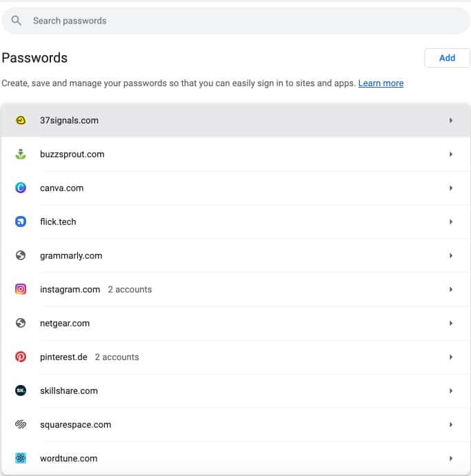Expand the pinterest.de accounts arrow
Screen dimensions: 471x476
[x=451, y=357]
